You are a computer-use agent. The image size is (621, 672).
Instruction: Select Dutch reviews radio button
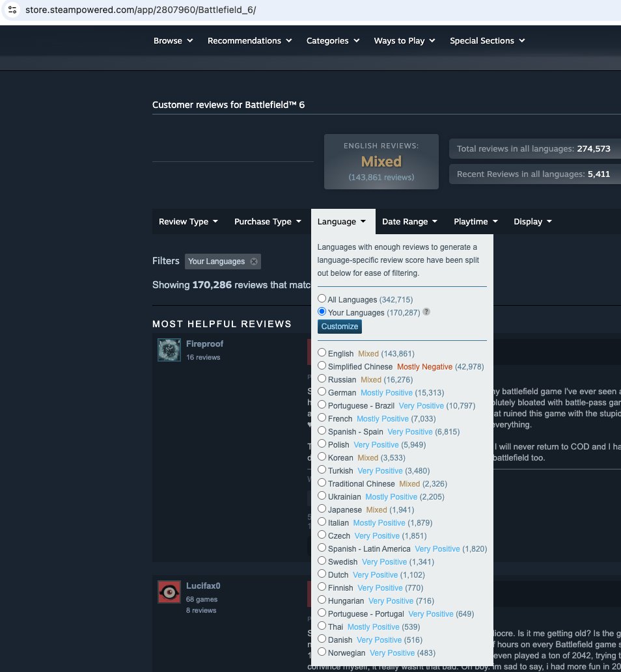[x=322, y=573]
